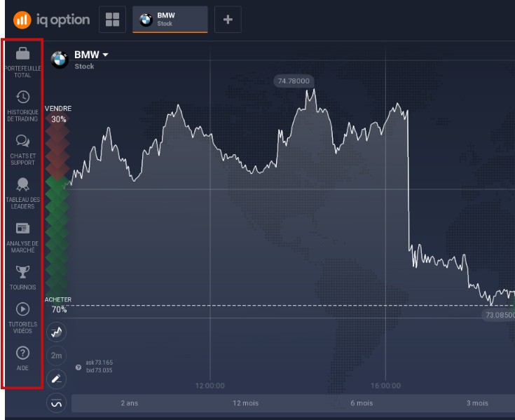This screenshot has height=420, width=515.
Task: Open chart type selector icon
Action: (x=57, y=332)
